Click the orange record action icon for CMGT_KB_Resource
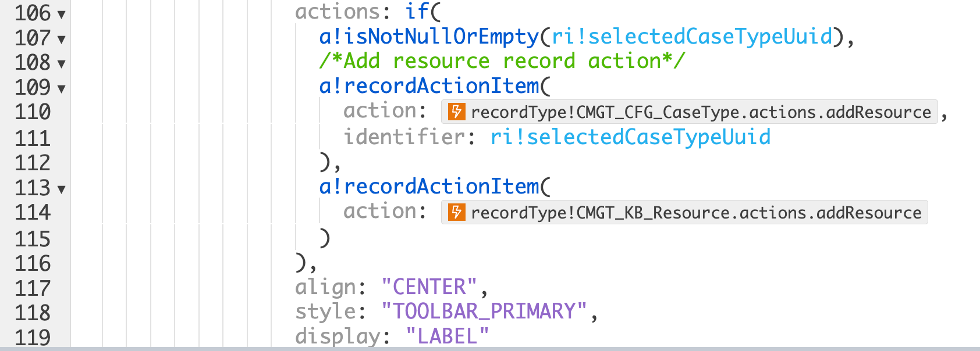The height and width of the screenshot is (351, 980). tap(457, 212)
